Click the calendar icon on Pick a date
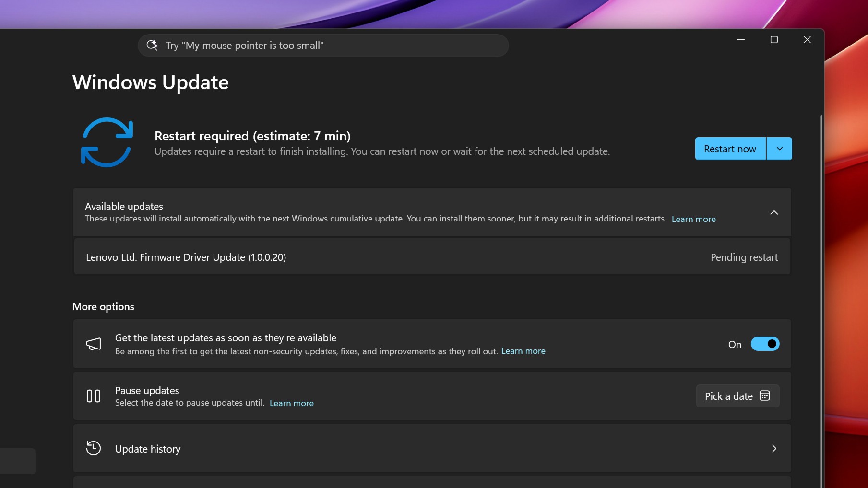Image resolution: width=868 pixels, height=488 pixels. [x=765, y=396]
